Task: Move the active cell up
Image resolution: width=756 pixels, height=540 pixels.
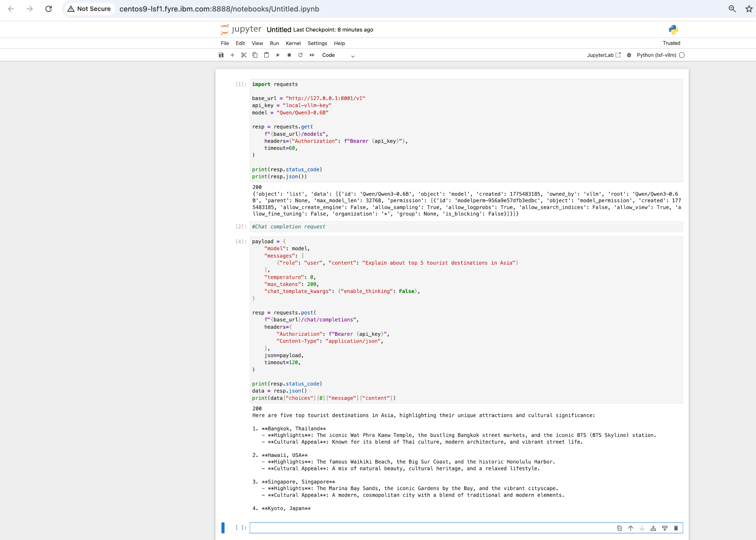Action: pyautogui.click(x=631, y=528)
